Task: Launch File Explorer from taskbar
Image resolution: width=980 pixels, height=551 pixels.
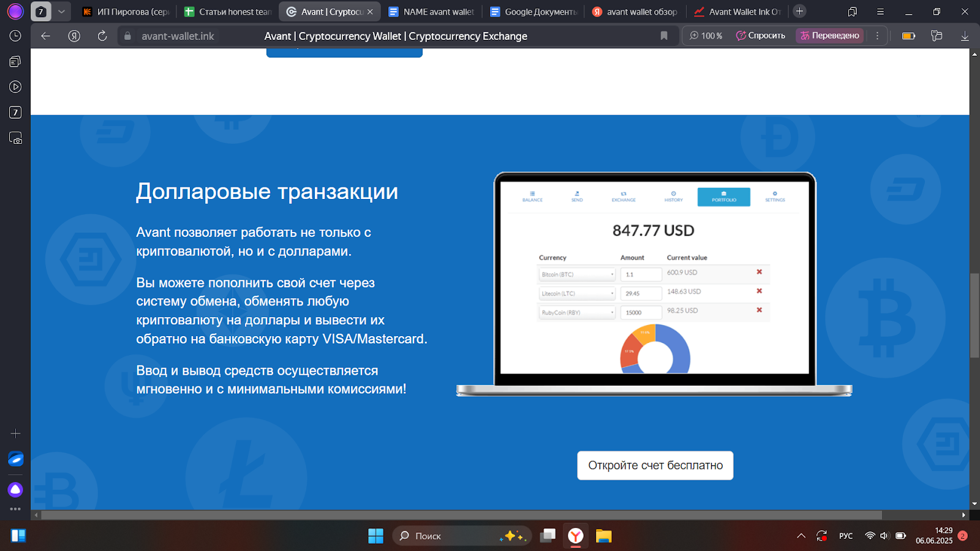Action: click(x=603, y=536)
